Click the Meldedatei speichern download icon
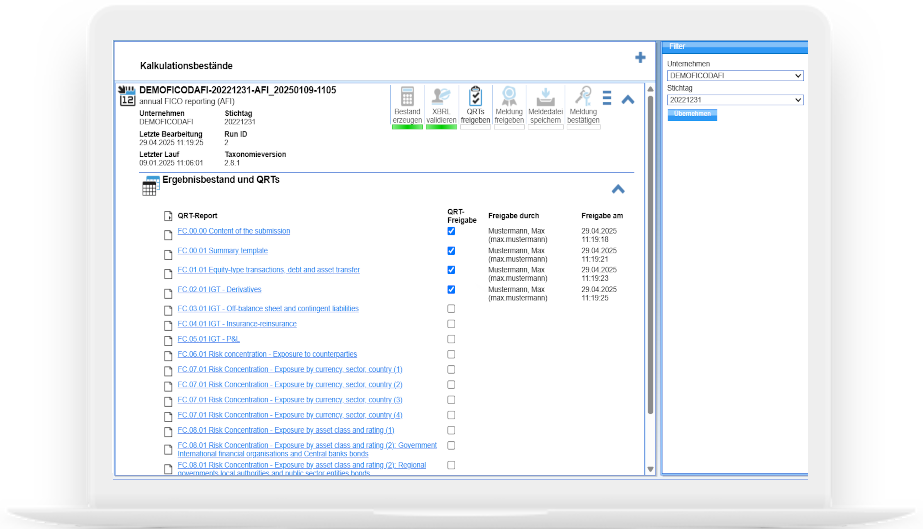The width and height of the screenshot is (923, 529). (x=545, y=98)
